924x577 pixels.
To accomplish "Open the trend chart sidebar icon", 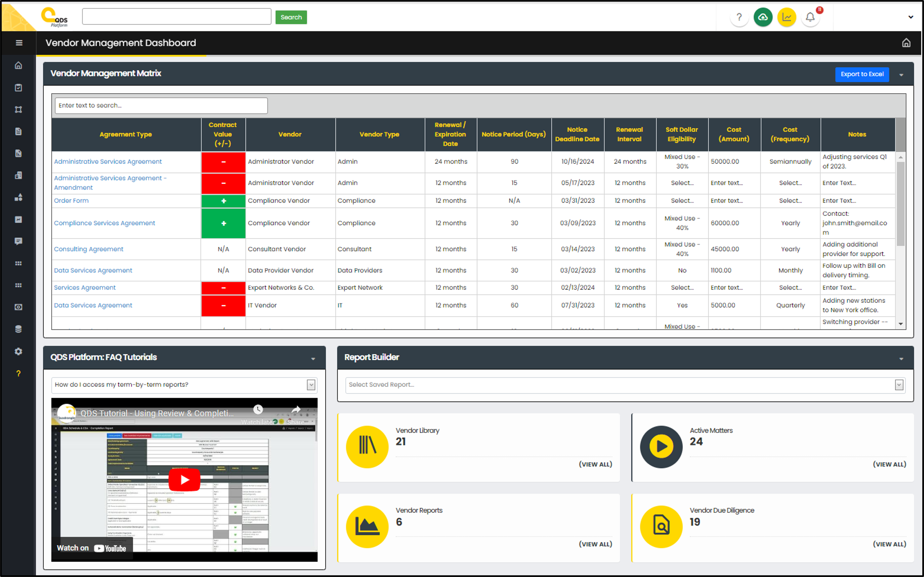I will click(18, 219).
